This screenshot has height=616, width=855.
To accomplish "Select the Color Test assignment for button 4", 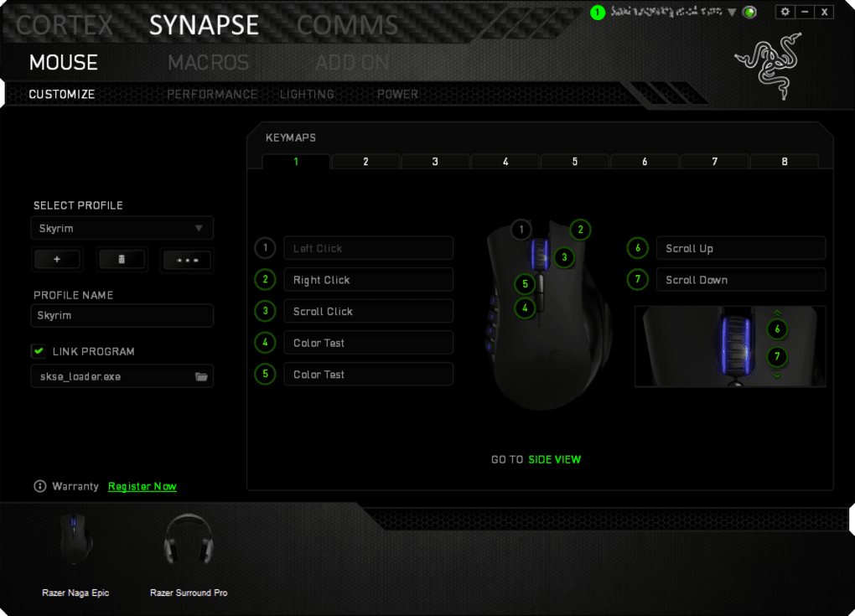I will [369, 342].
